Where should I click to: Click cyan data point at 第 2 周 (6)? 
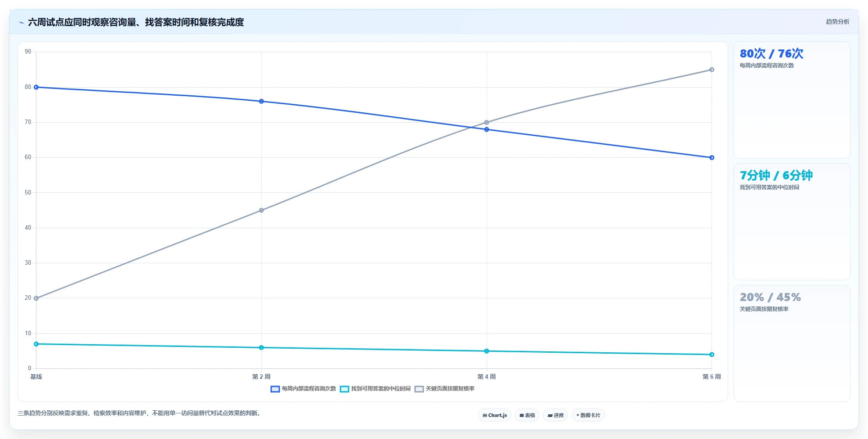click(261, 347)
